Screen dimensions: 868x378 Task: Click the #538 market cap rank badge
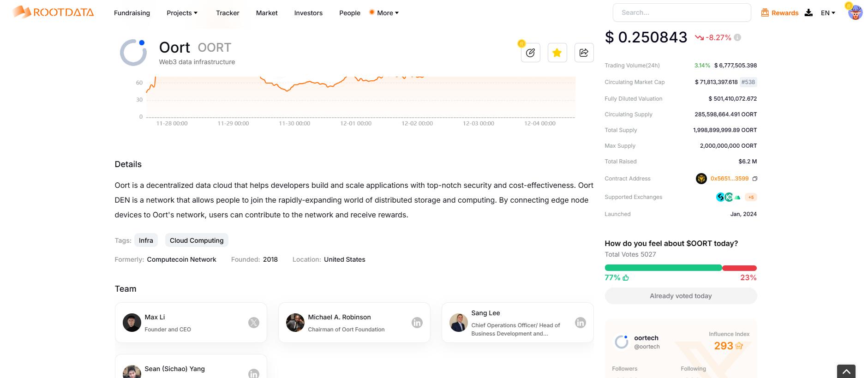pyautogui.click(x=748, y=82)
